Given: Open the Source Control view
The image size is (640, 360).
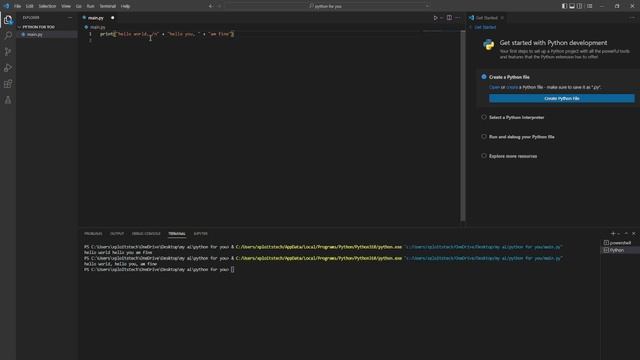Looking at the screenshot, I should [8, 52].
